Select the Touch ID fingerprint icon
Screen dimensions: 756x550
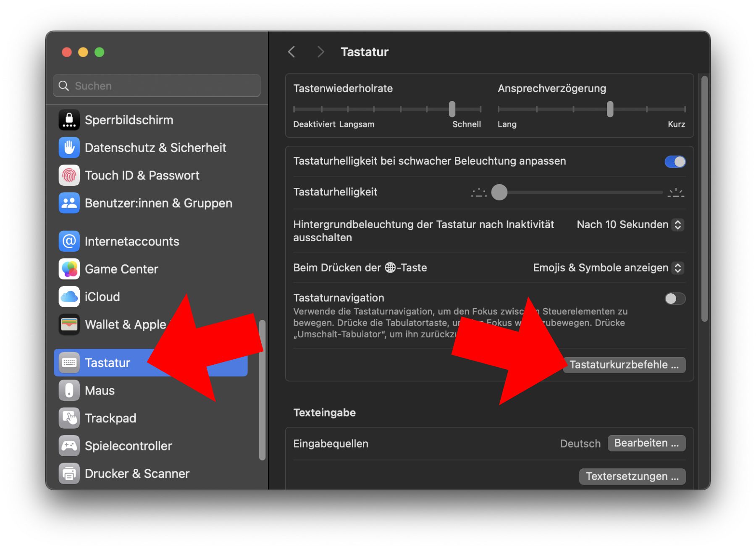click(69, 176)
